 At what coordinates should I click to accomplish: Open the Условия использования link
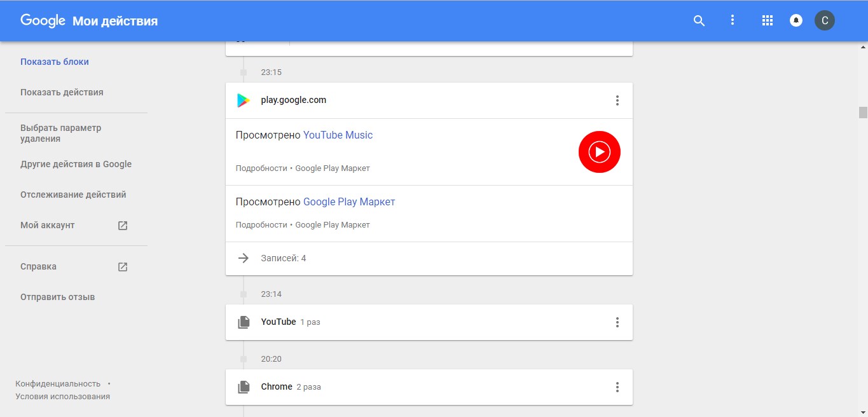tap(63, 397)
